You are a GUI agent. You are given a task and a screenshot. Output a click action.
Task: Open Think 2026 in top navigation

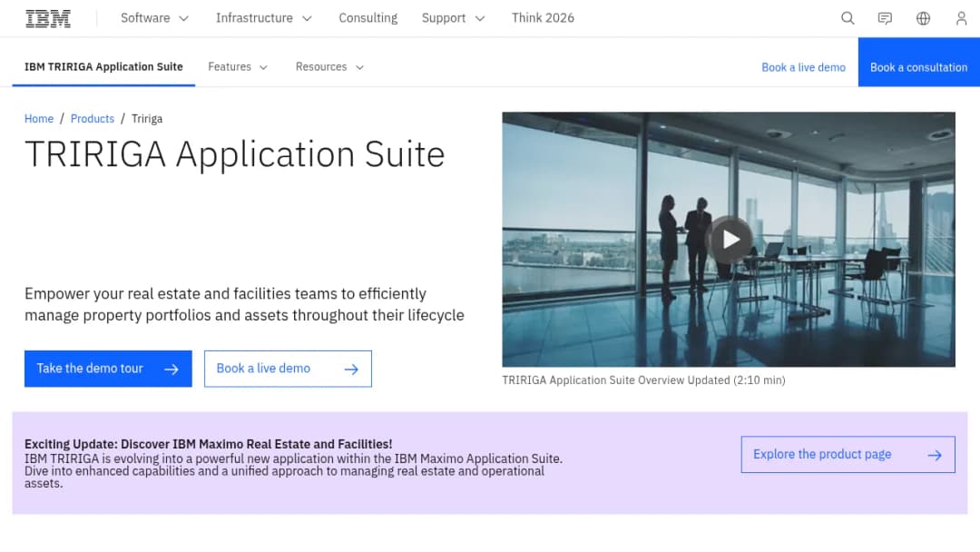click(543, 18)
